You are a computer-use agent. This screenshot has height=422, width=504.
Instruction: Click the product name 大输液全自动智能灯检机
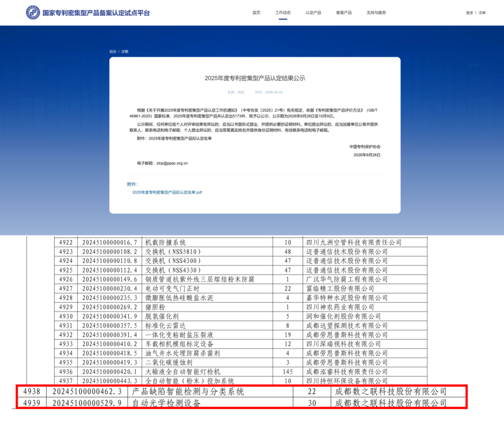(x=182, y=372)
